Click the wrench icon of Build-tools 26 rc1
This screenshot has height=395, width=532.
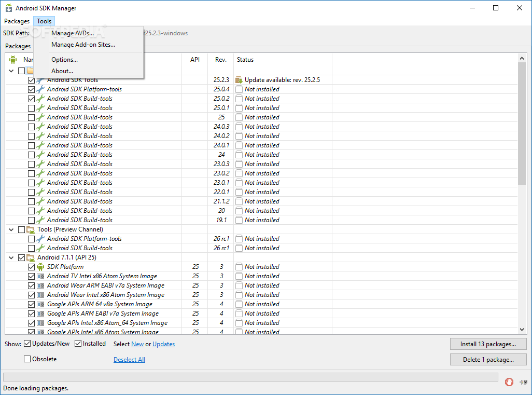click(40, 248)
